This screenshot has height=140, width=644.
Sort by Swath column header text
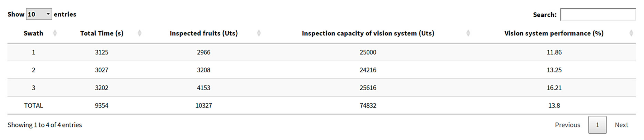pyautogui.click(x=33, y=33)
